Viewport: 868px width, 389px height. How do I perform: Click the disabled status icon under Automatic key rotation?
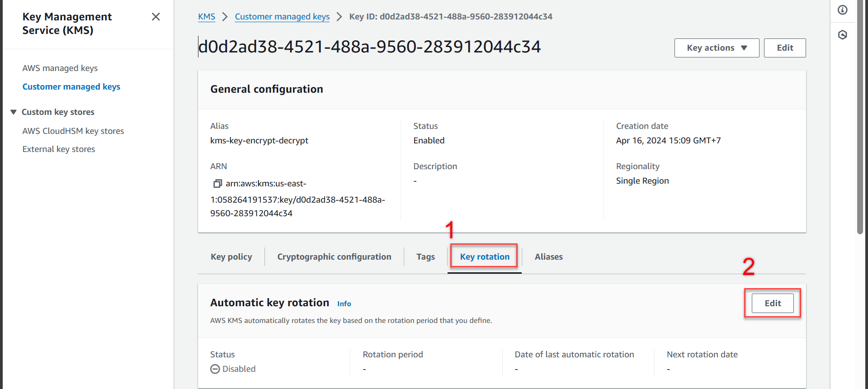pos(215,369)
